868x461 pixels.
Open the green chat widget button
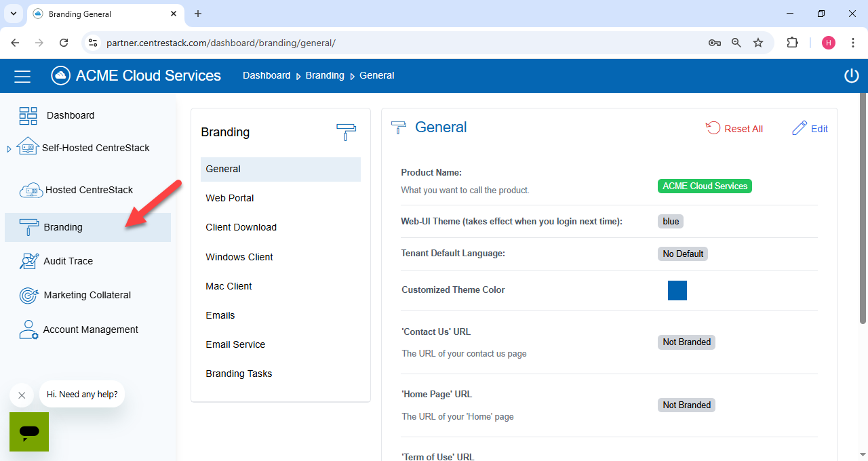[x=29, y=431]
